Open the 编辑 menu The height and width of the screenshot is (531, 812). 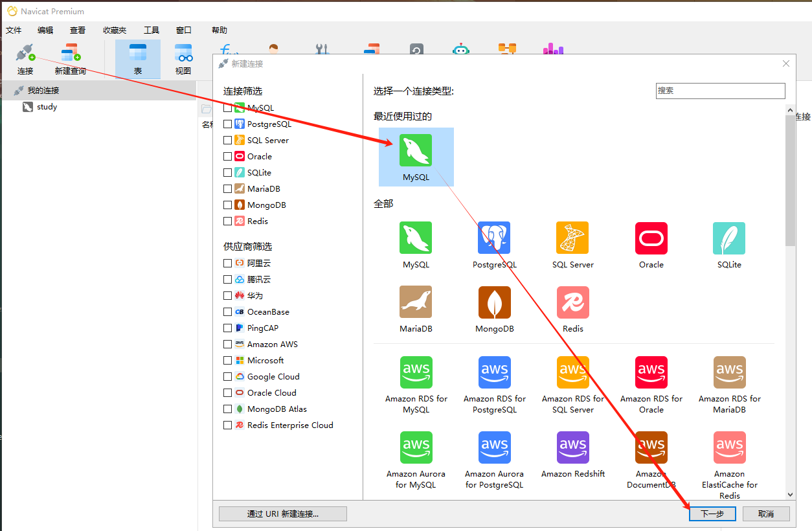[x=45, y=30]
